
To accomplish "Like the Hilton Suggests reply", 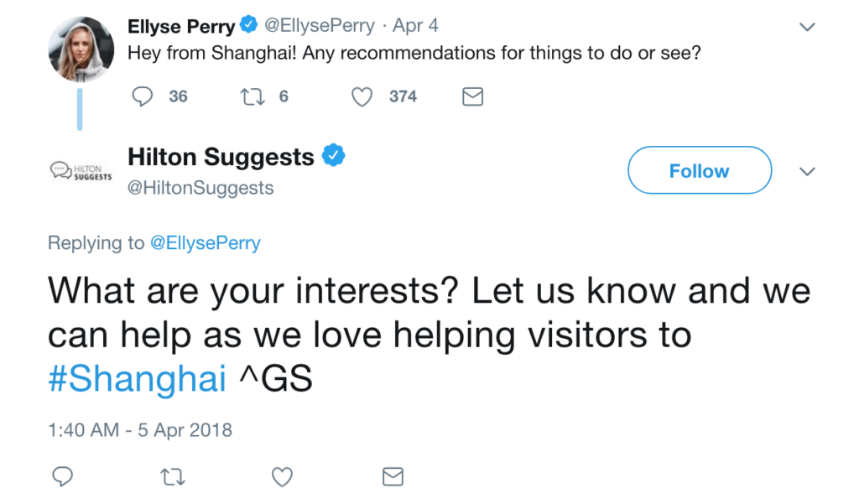I will coord(283,477).
